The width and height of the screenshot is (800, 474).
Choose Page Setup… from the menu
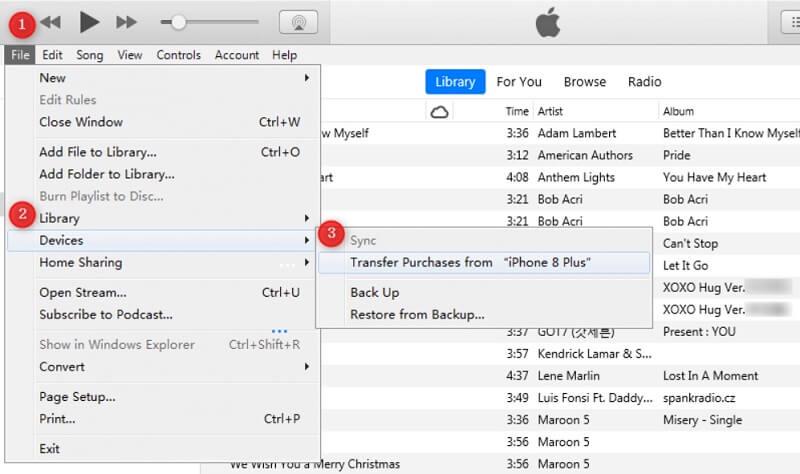(163, 397)
